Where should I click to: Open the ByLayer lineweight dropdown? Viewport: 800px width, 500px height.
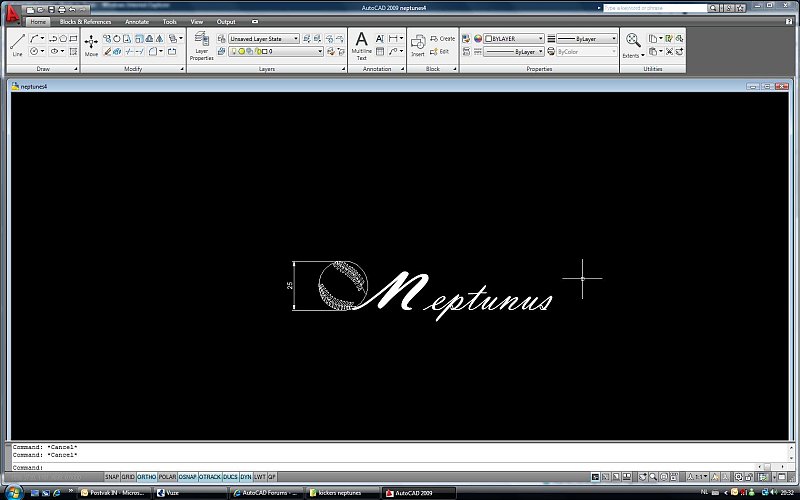(x=587, y=38)
